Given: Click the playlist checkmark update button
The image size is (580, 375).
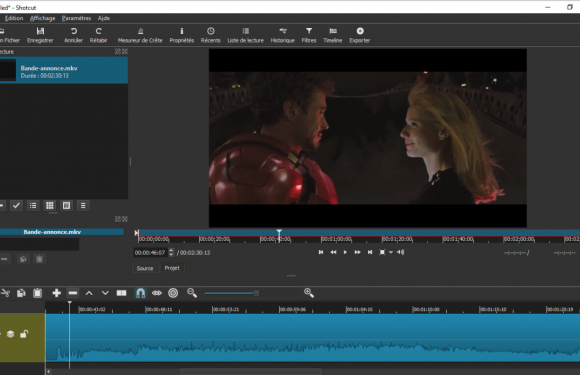Looking at the screenshot, I should [x=16, y=206].
